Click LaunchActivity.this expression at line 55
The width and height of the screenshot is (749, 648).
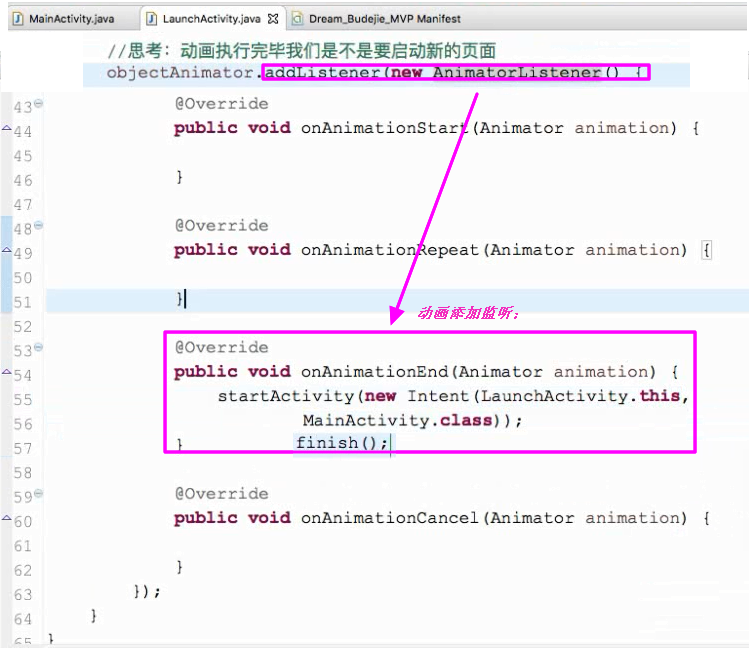pyautogui.click(x=580, y=396)
